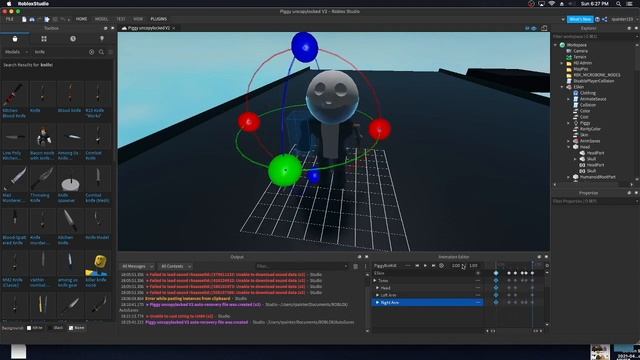640x360 pixels.
Task: Open the PiggyBotKill animation name menu
Action: click(x=407, y=266)
